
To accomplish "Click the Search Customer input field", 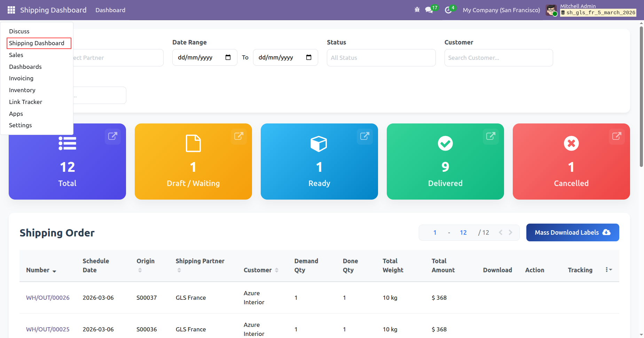I will 498,58.
